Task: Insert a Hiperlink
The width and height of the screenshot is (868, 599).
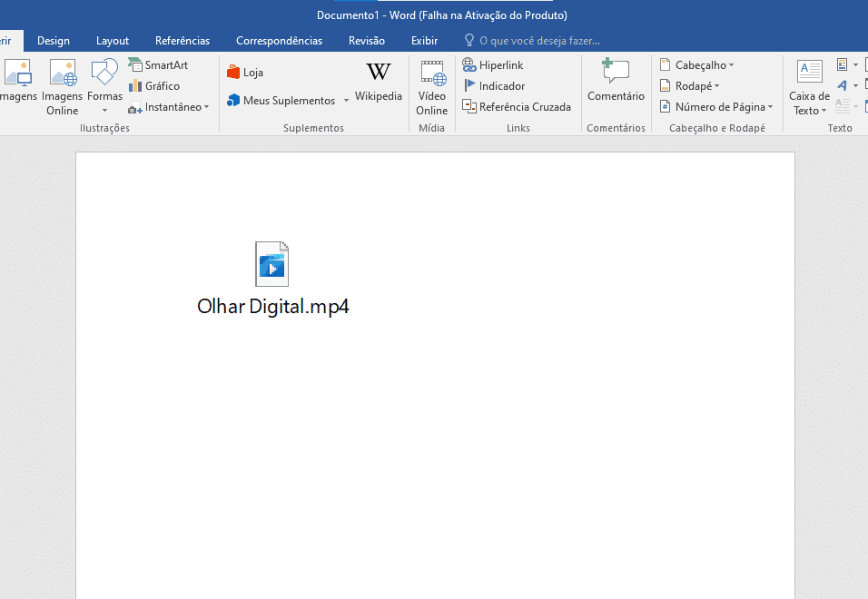Action: (x=493, y=64)
